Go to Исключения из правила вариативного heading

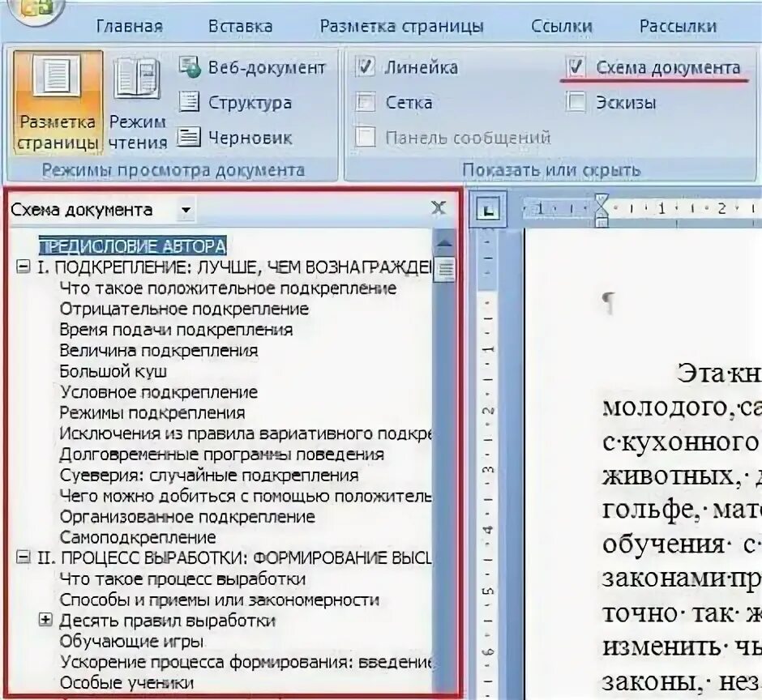(246, 433)
